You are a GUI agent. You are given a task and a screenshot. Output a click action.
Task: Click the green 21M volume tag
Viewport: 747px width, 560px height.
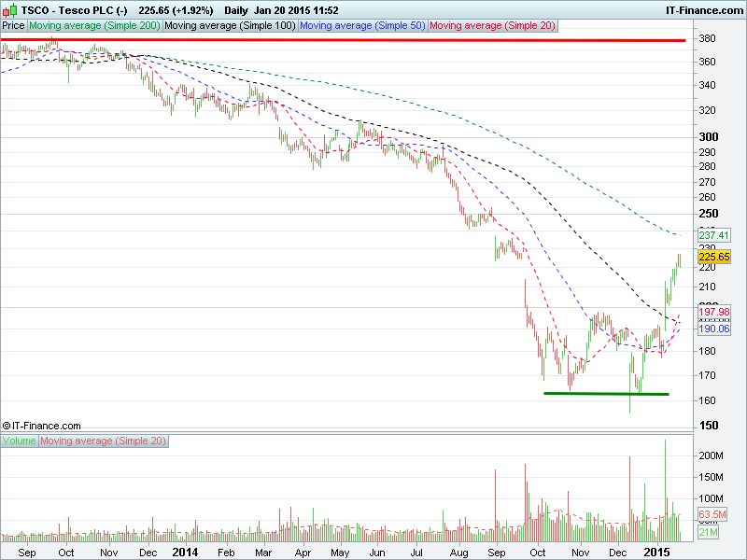click(x=710, y=532)
